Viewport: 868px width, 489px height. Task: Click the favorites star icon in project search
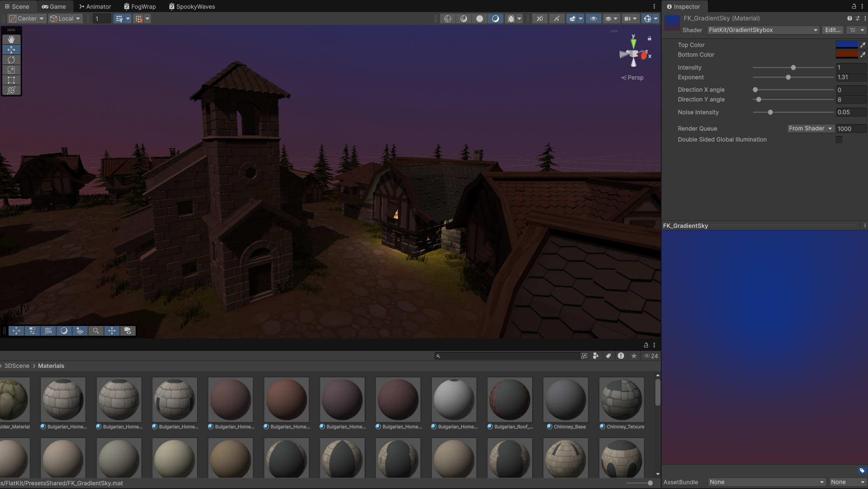point(634,356)
